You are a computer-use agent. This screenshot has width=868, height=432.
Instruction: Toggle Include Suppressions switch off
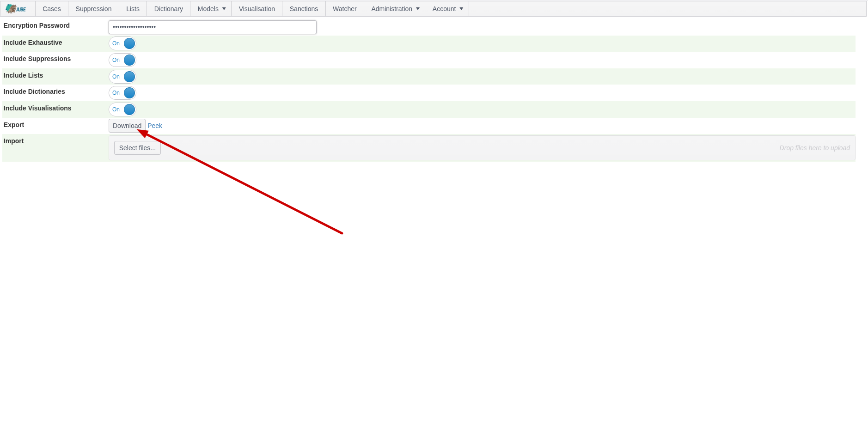(122, 60)
